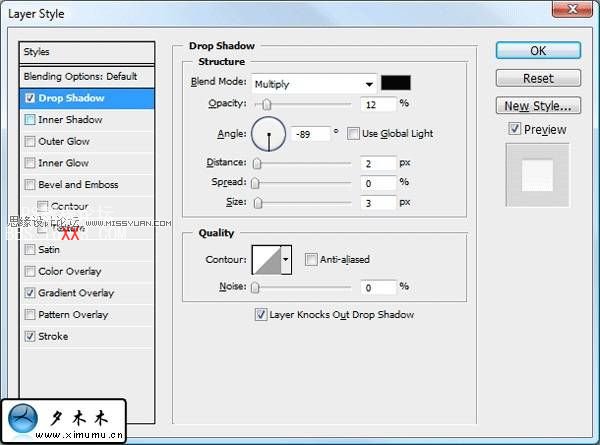This screenshot has height=445, width=600.
Task: Expand the contour picker arrow
Action: pos(286,260)
